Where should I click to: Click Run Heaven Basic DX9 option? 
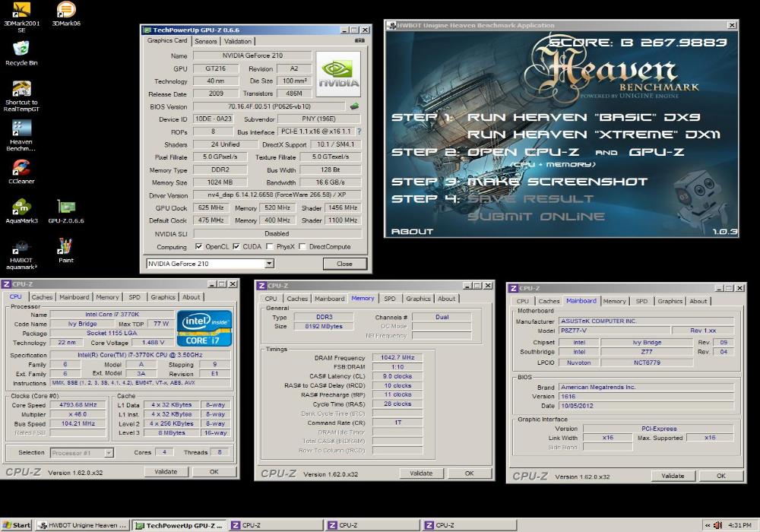click(x=584, y=117)
